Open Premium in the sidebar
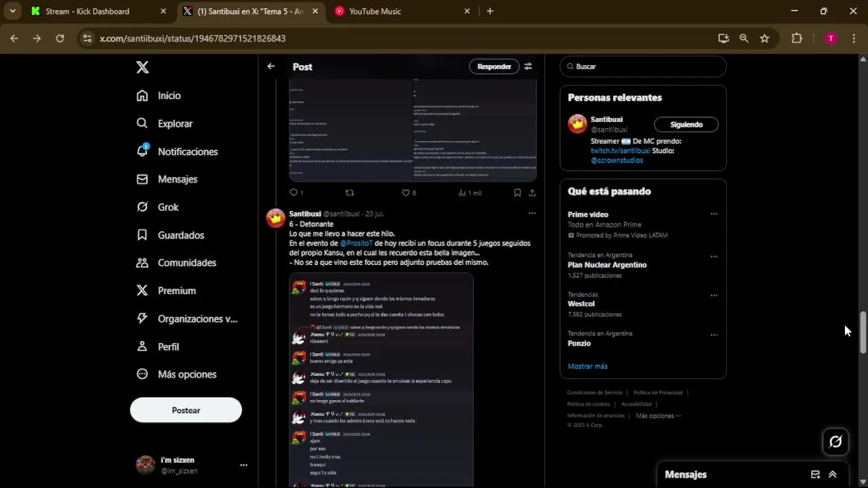This screenshot has height=488, width=868. tap(166, 290)
